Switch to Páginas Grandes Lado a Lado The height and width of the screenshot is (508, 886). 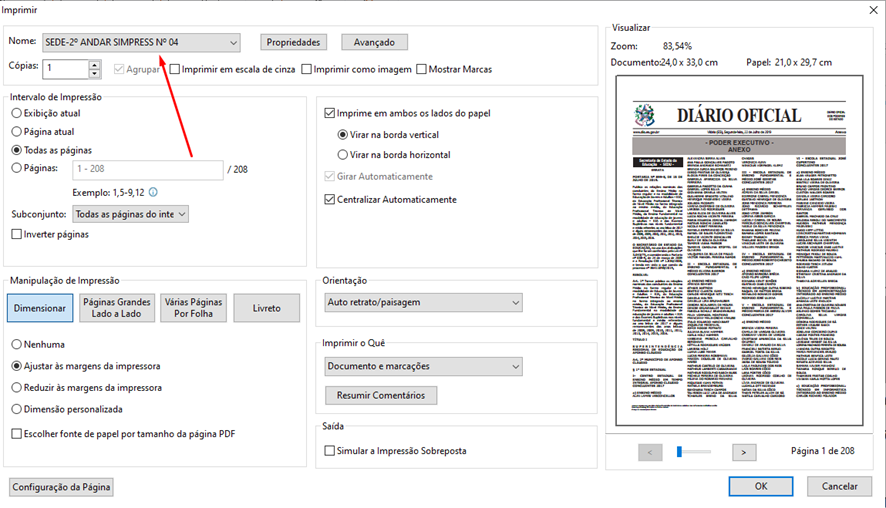[117, 308]
